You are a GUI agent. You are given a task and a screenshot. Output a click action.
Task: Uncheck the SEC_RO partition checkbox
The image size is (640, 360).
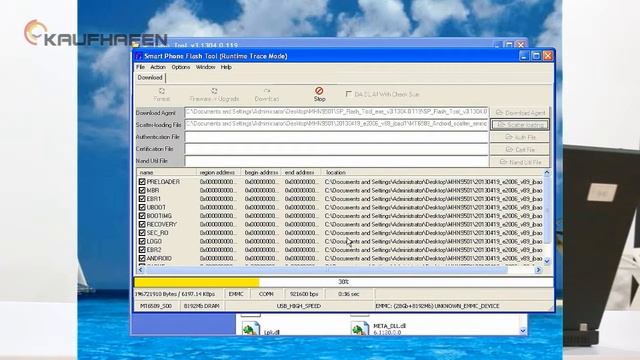tap(142, 233)
